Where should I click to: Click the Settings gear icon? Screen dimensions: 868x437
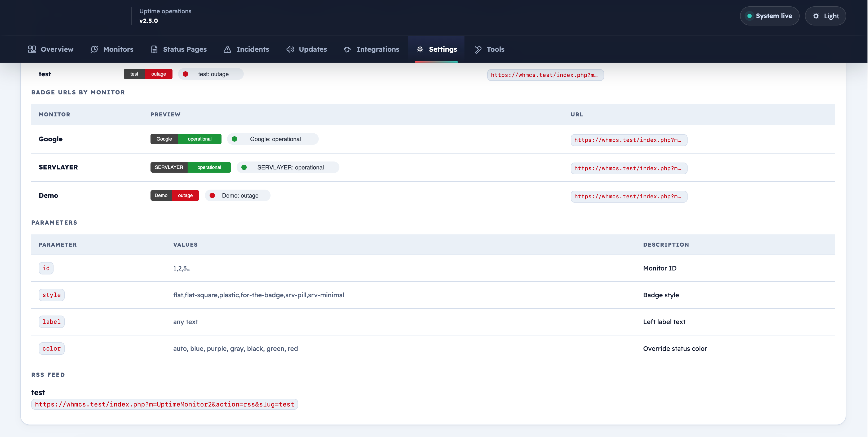coord(420,49)
